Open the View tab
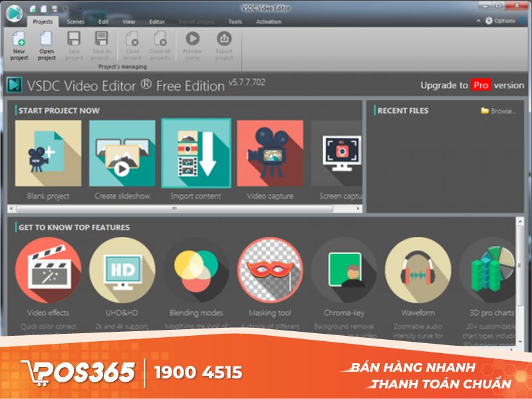 click(128, 21)
